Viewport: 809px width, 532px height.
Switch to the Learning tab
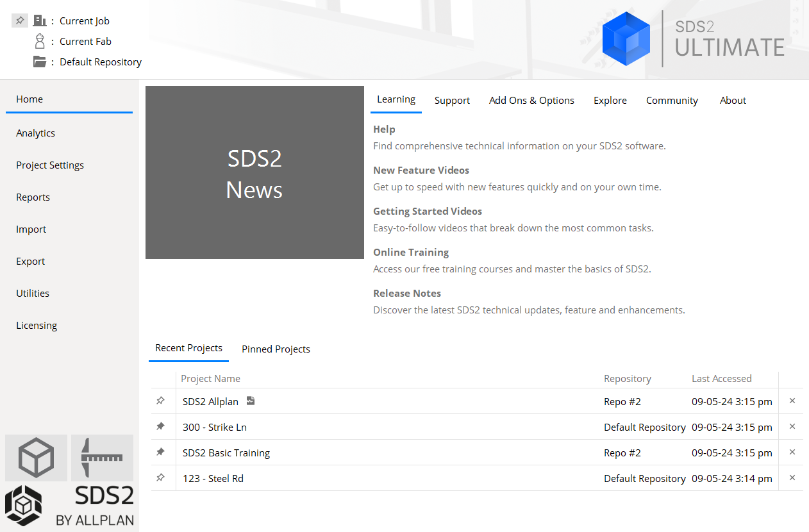pyautogui.click(x=396, y=99)
